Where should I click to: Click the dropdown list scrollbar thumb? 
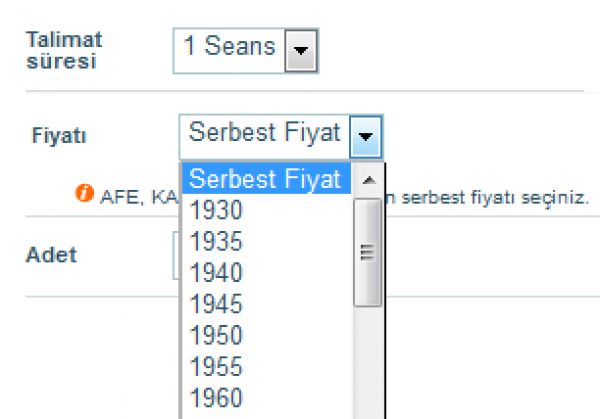point(368,253)
